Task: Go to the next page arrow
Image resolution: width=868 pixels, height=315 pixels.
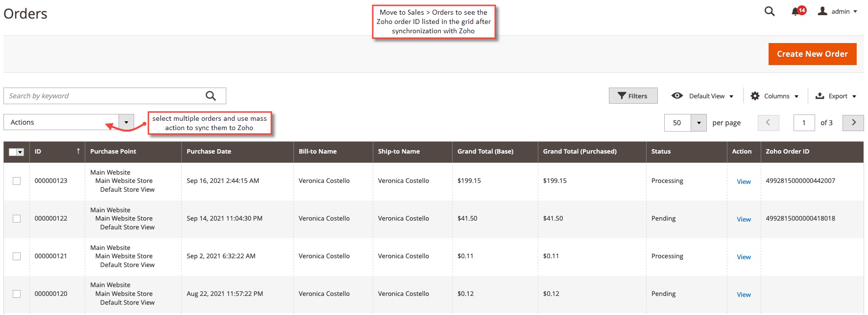Action: coord(853,123)
